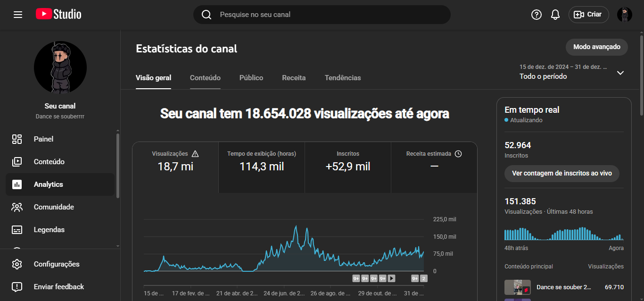Select Tempo de exibição metric card
The image size is (644, 301).
pyautogui.click(x=262, y=167)
